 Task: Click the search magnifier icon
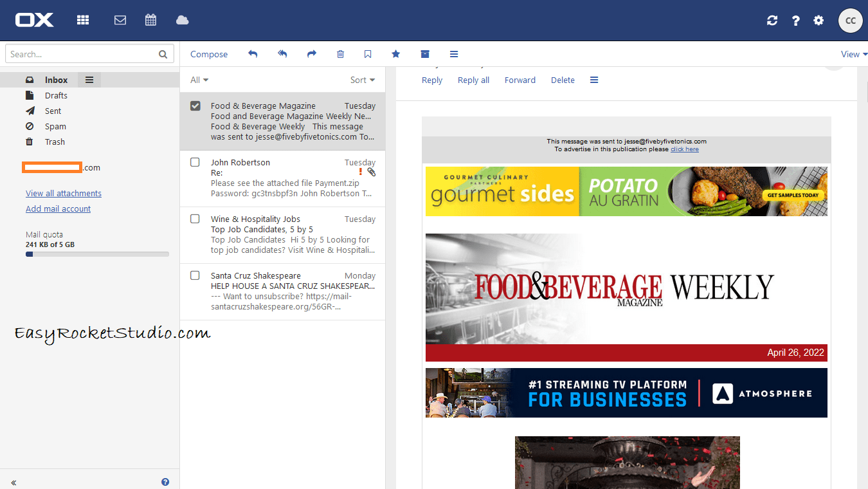pyautogui.click(x=163, y=55)
